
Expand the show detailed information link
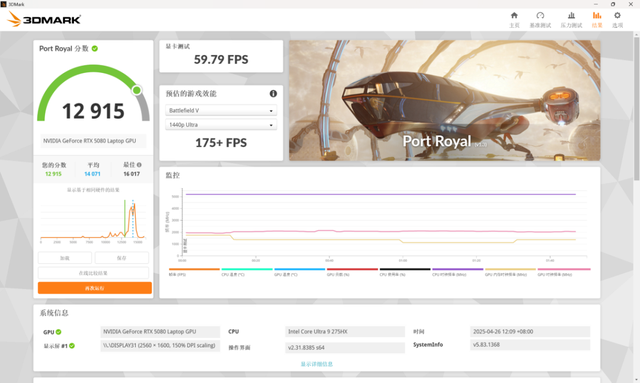(x=317, y=364)
